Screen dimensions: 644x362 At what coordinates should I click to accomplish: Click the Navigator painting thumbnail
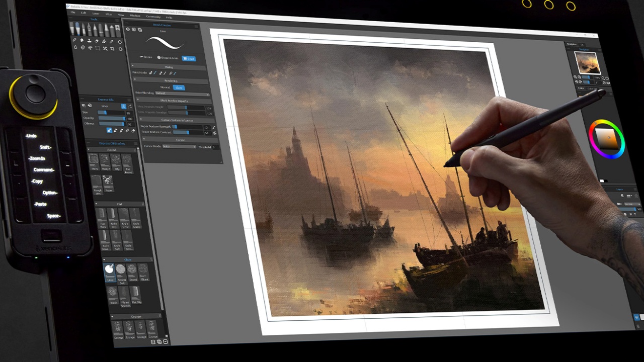587,63
